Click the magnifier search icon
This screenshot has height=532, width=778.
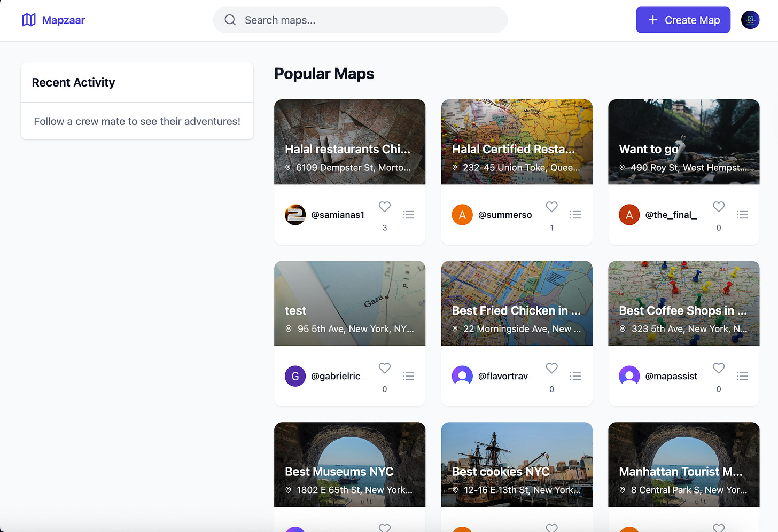[230, 20]
